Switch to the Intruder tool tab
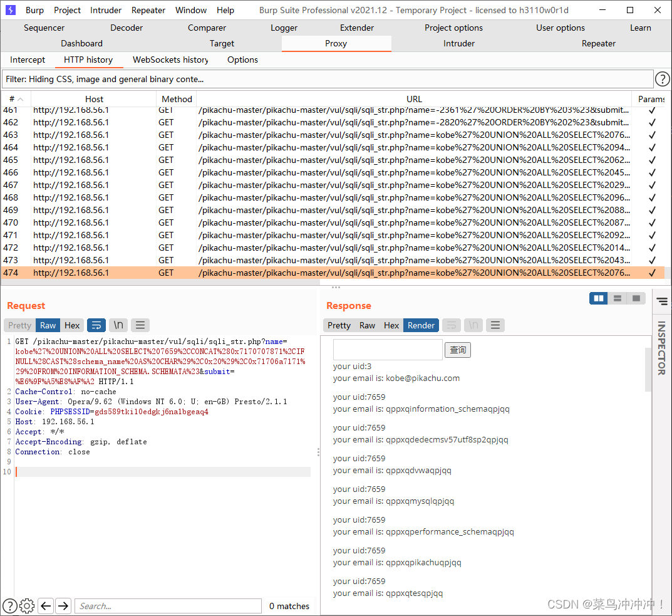The width and height of the screenshot is (672, 616). (459, 43)
